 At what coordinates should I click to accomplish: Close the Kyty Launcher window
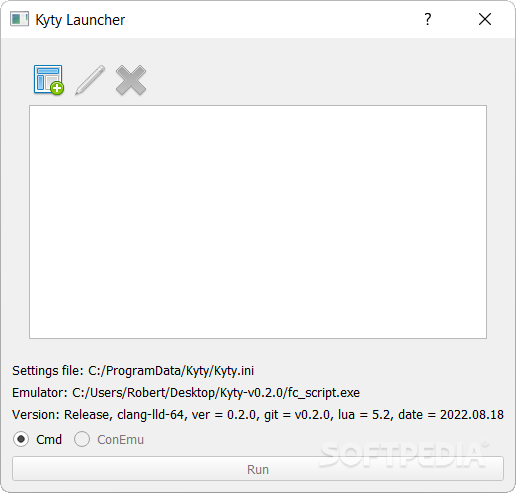485,19
